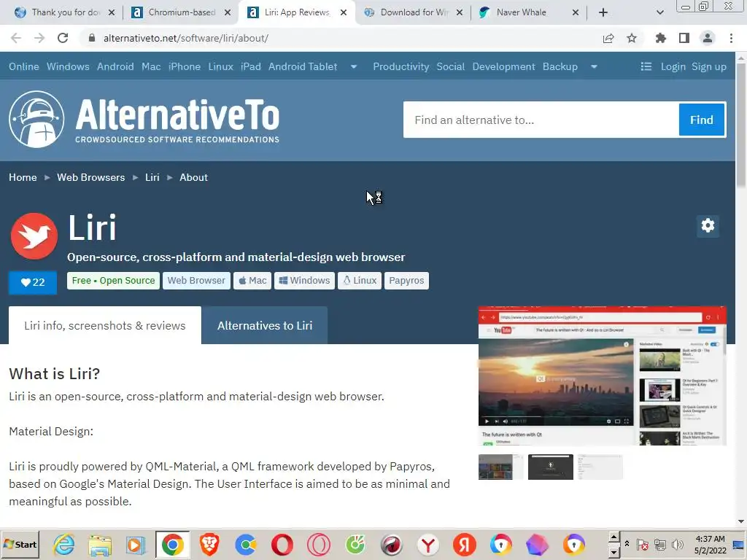The width and height of the screenshot is (747, 560).
Task: Open the dark second screenshot thumbnail
Action: pyautogui.click(x=550, y=467)
